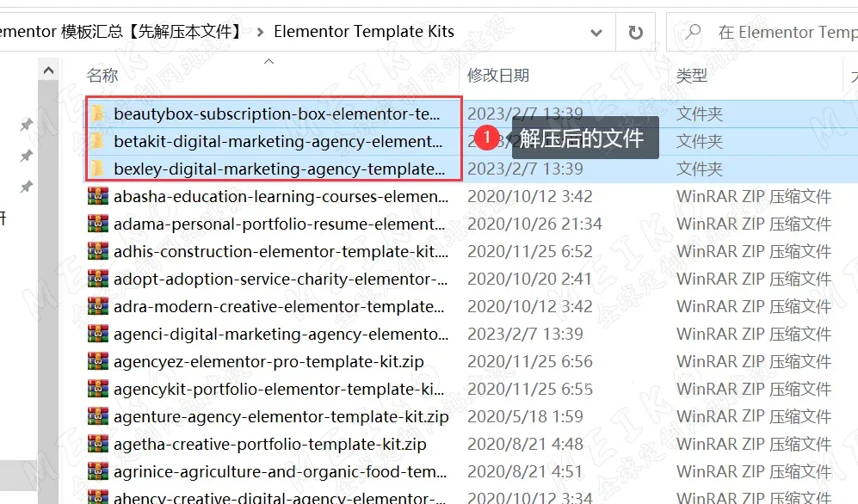Click the agetha-creative-portfolio zip icon
The height and width of the screenshot is (504, 858).
[98, 444]
